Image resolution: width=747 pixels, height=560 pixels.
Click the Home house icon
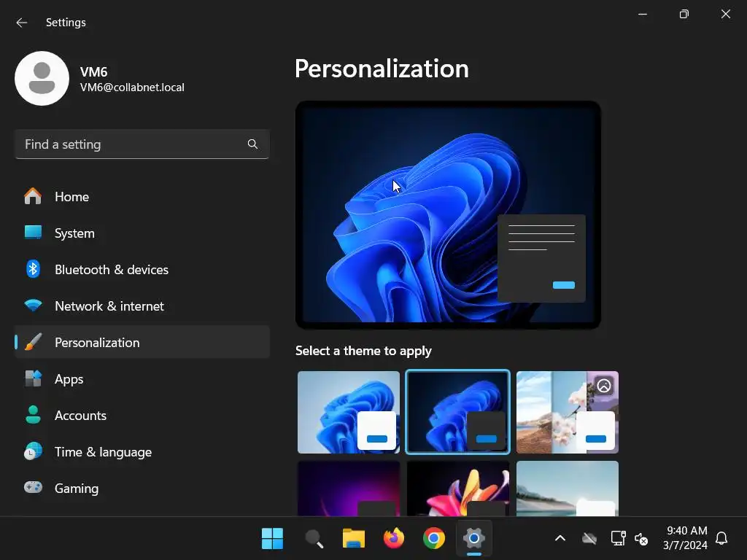[x=33, y=196]
